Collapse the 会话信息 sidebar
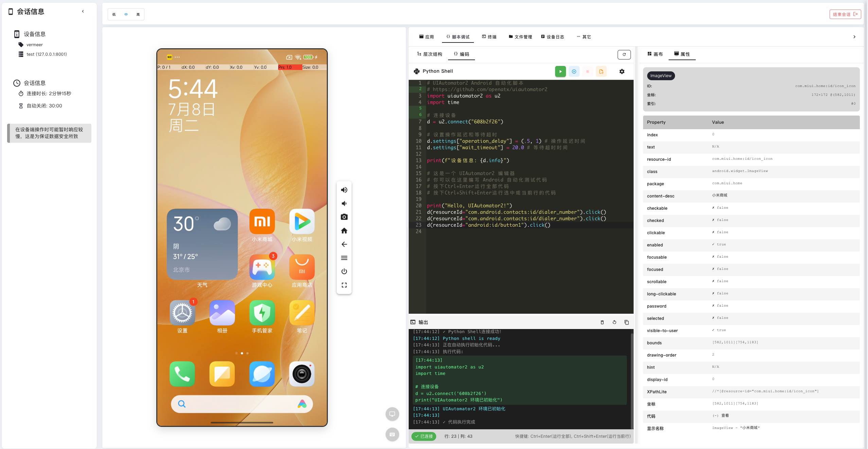The width and height of the screenshot is (868, 449). coord(83,11)
